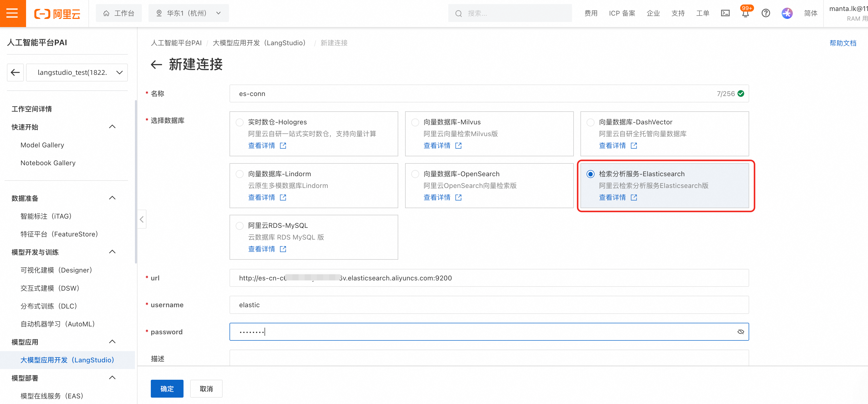Screen dimensions: 868x404
Task: Click the workspace back arrow button
Action: click(x=15, y=72)
